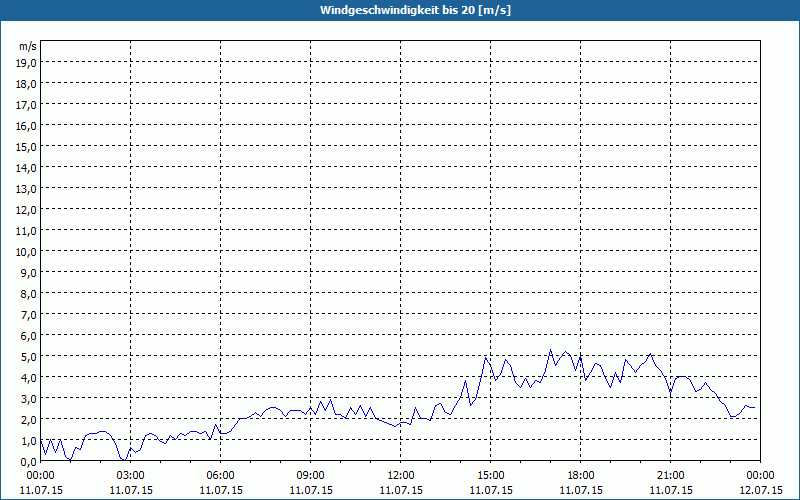The image size is (800, 500).
Task: Click the "1,0" y-axis value
Action: coord(29,441)
